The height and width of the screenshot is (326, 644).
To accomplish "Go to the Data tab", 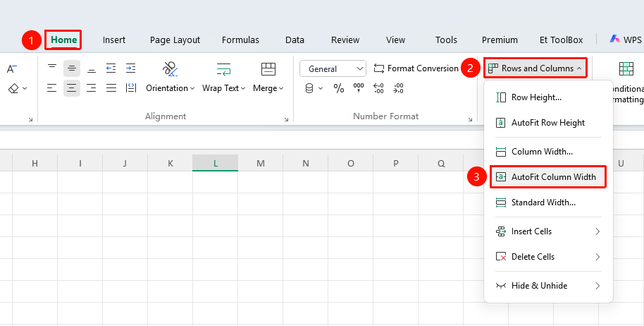I will 295,40.
